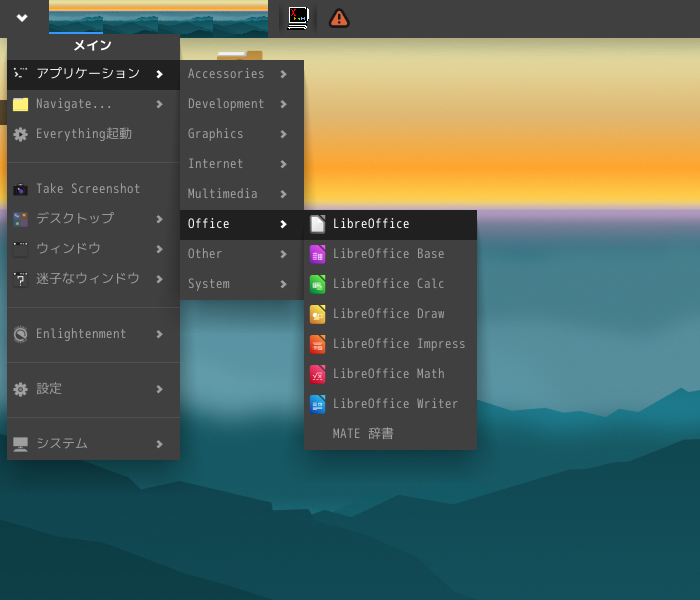Expand the 設定 submenu arrow

(x=159, y=389)
